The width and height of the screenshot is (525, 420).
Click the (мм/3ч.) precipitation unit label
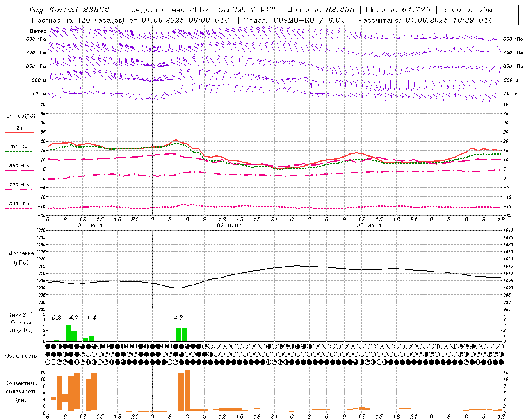click(x=21, y=315)
